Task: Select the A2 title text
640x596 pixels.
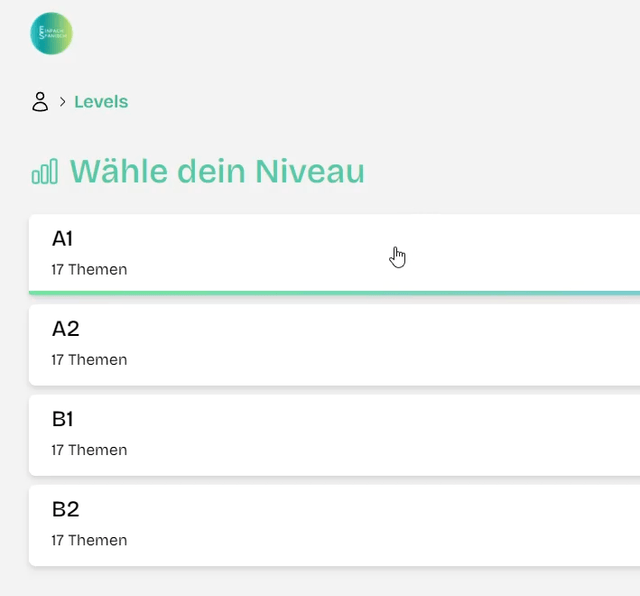Action: pyautogui.click(x=66, y=329)
